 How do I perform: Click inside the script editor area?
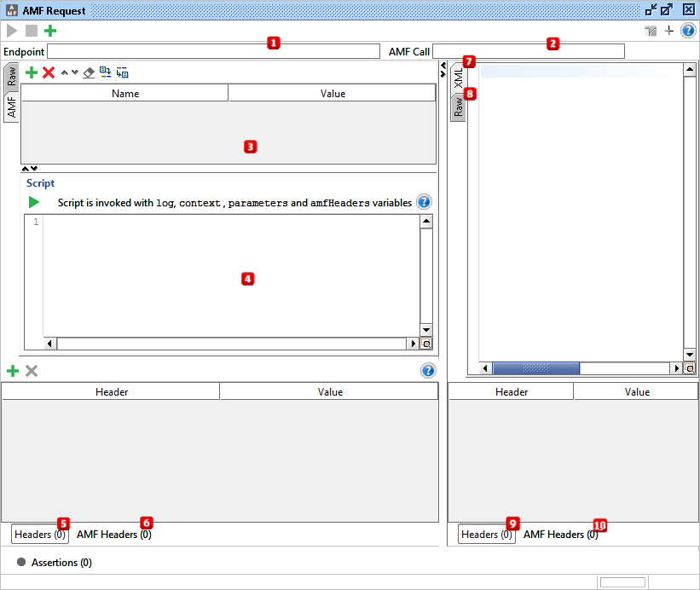coord(231,275)
